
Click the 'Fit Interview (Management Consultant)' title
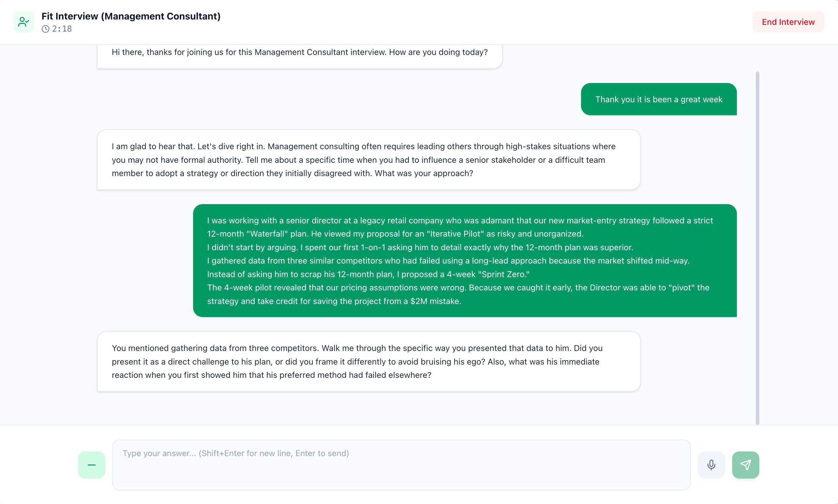[x=131, y=16]
